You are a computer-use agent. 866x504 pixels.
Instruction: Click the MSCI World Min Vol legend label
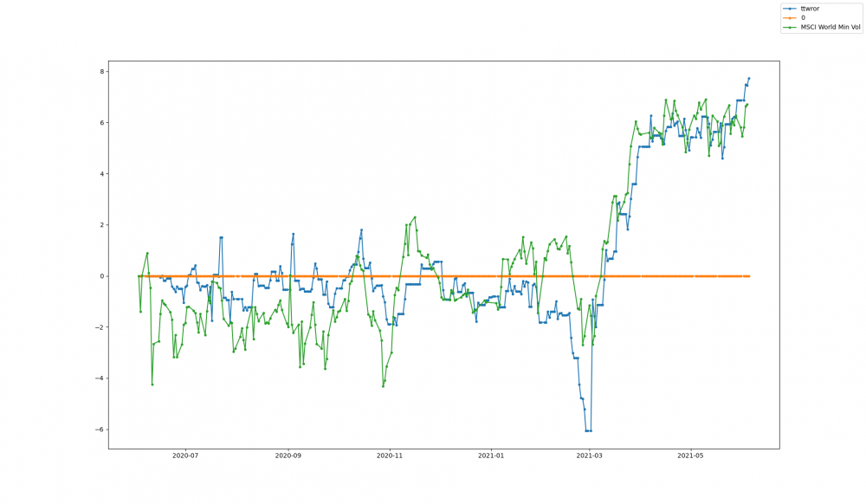coord(830,27)
